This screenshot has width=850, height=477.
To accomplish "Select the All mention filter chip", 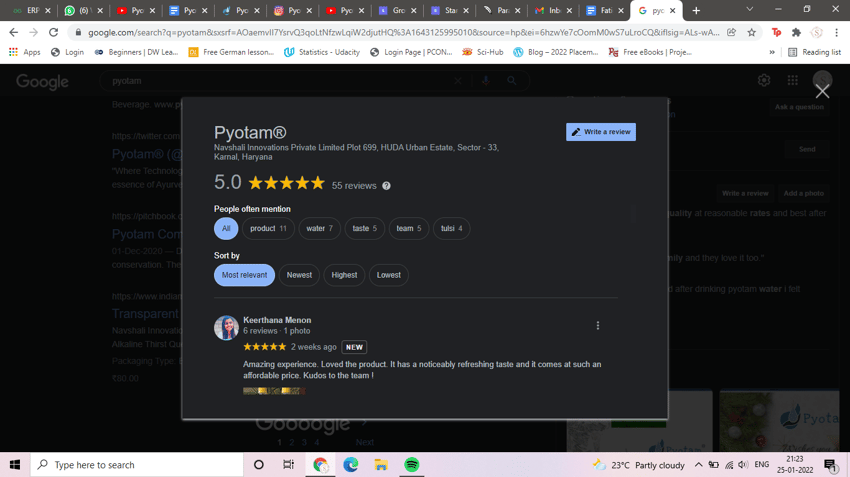I will [226, 228].
